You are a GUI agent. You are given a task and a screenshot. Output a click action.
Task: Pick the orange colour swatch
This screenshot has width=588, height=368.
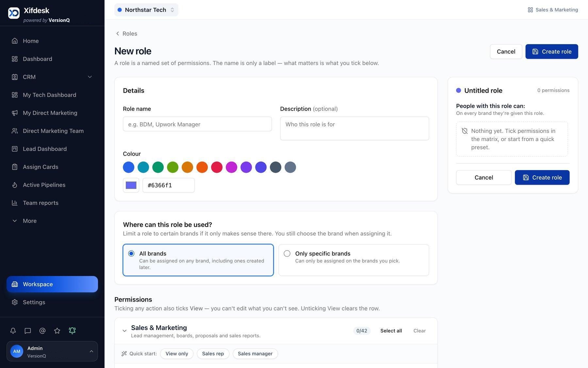coord(202,167)
